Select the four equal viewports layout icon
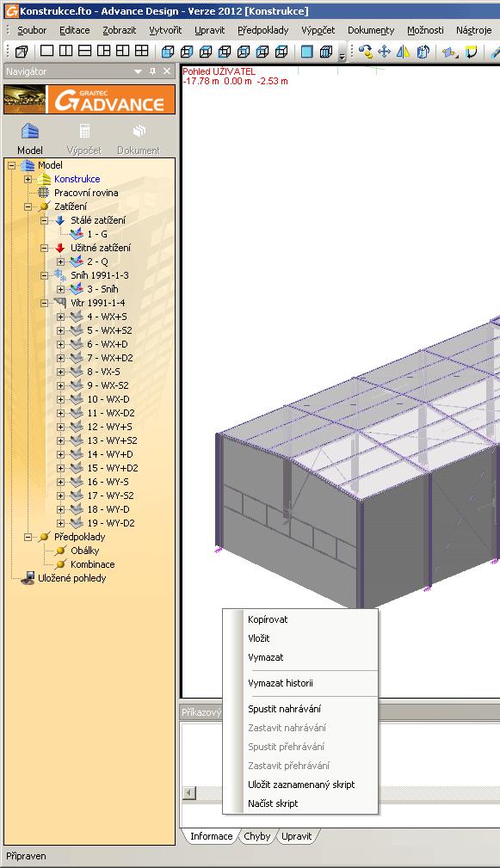 [x=142, y=51]
